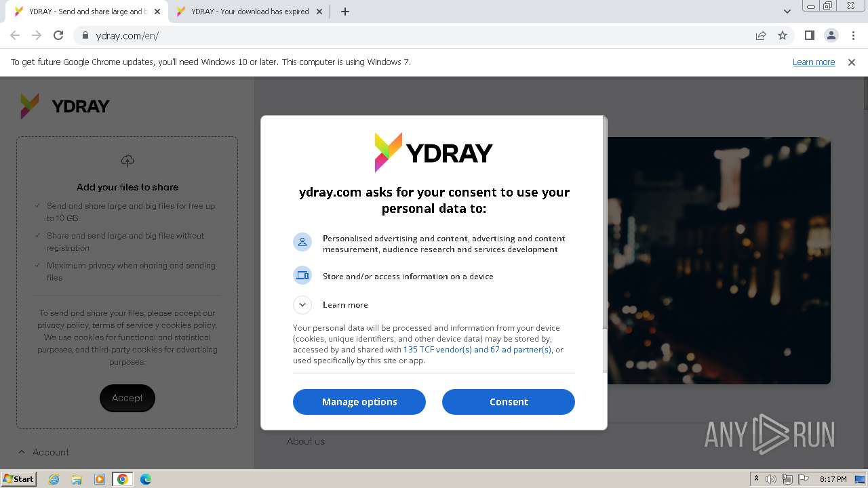Bookmark this page with star icon

[783, 36]
